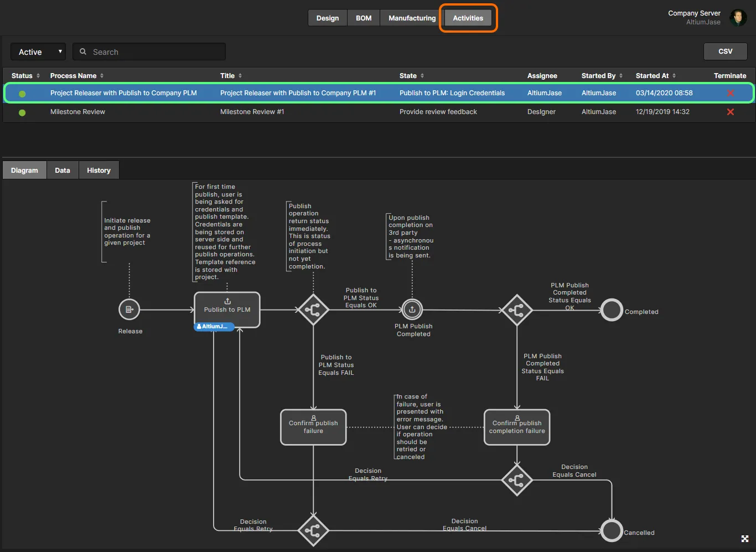
Task: Click state Publish to PLM: Login Credentials
Action: (x=452, y=93)
